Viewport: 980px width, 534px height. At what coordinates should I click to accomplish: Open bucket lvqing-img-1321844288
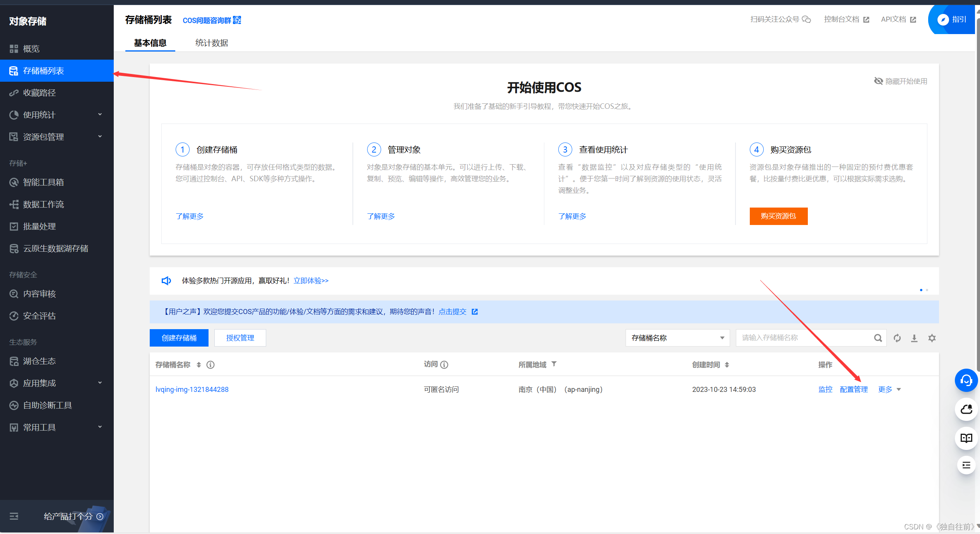pyautogui.click(x=192, y=389)
